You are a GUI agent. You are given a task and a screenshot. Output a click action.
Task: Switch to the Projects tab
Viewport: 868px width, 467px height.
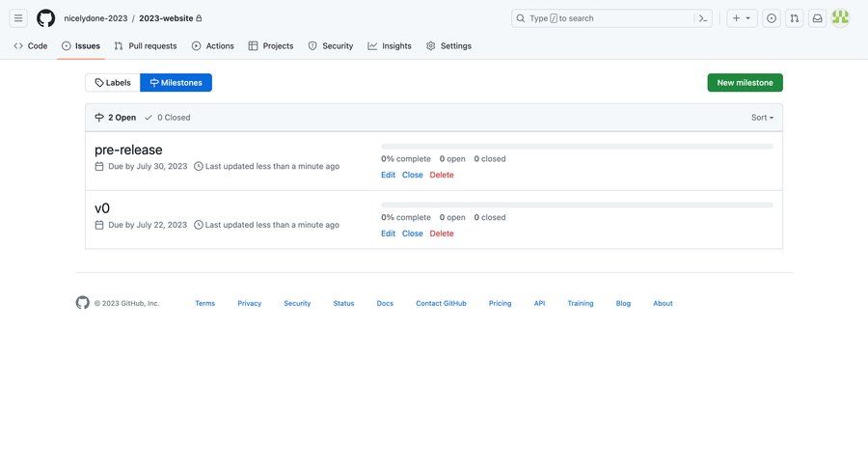271,46
